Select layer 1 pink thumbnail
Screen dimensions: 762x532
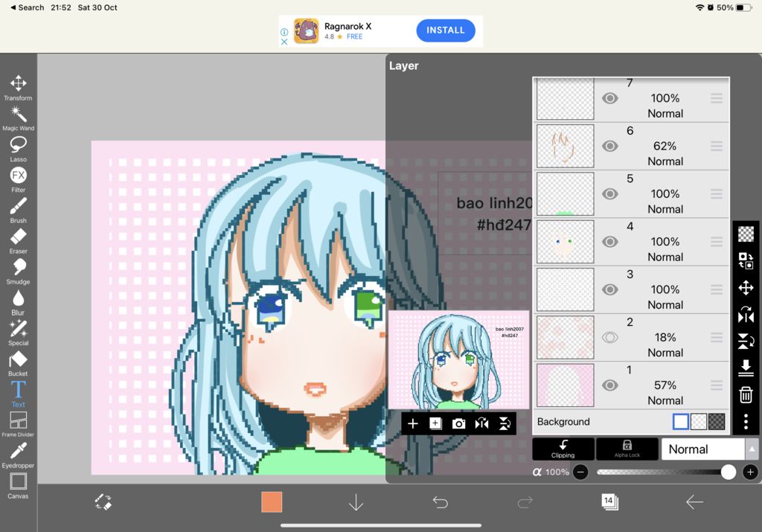566,385
